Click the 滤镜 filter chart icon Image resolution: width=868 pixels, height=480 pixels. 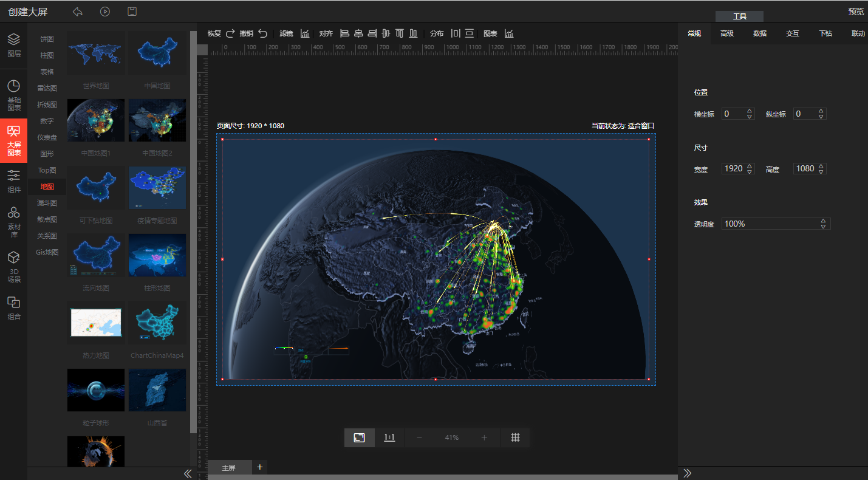[305, 33]
